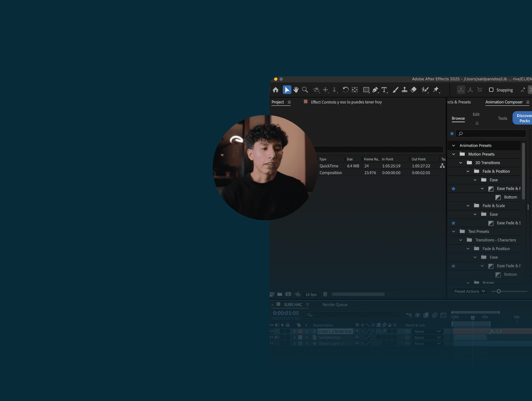Select the Rectangle shape tool
The height and width of the screenshot is (401, 532).
(x=366, y=90)
